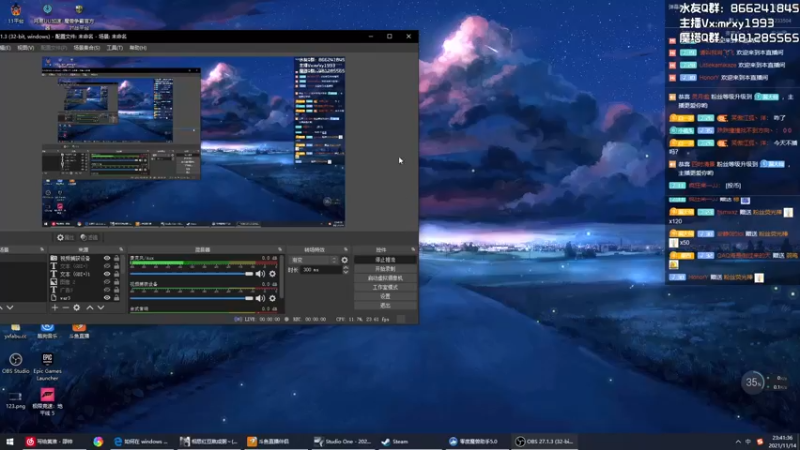The width and height of the screenshot is (800, 450).
Task: Open the 工具(T) menu
Action: 115,48
